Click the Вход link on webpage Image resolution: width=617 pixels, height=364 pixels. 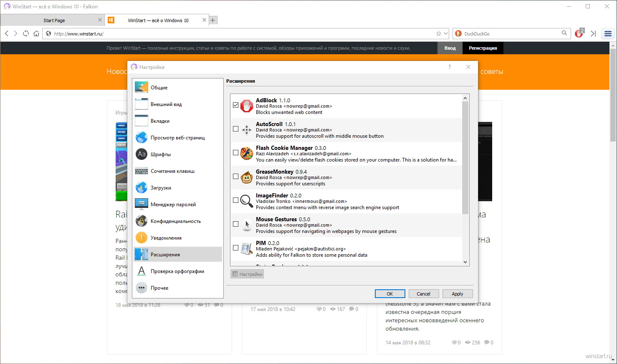pyautogui.click(x=450, y=48)
